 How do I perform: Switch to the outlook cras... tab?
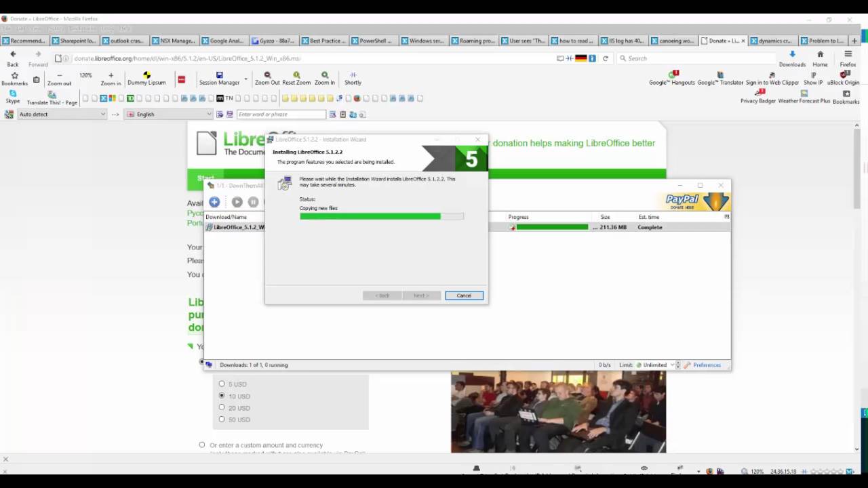(x=125, y=41)
